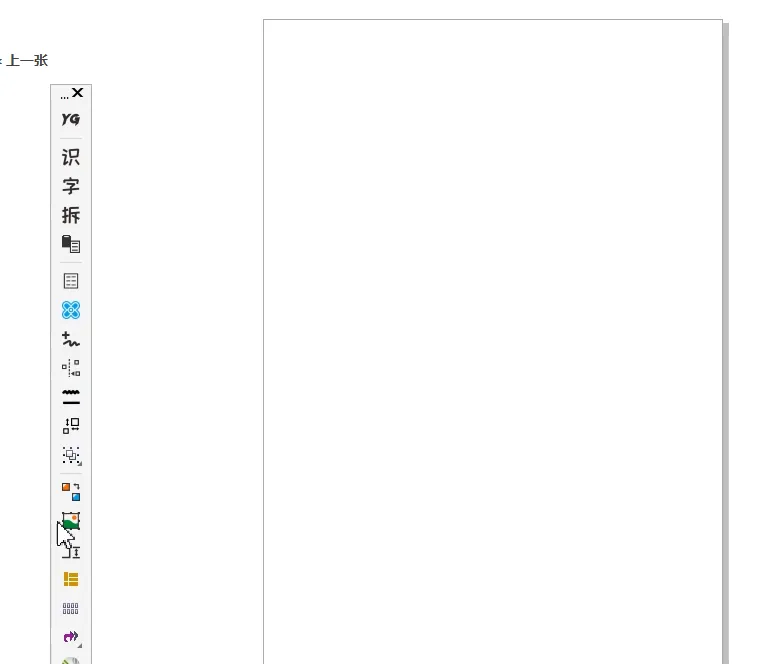Click the dotted selection group icon

(71, 456)
